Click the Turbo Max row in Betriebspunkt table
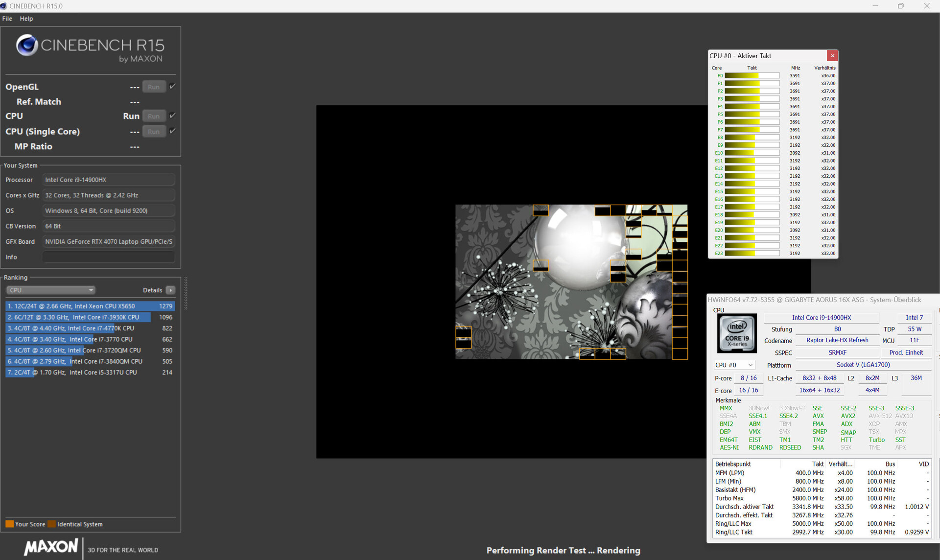The width and height of the screenshot is (940, 560). click(822, 498)
